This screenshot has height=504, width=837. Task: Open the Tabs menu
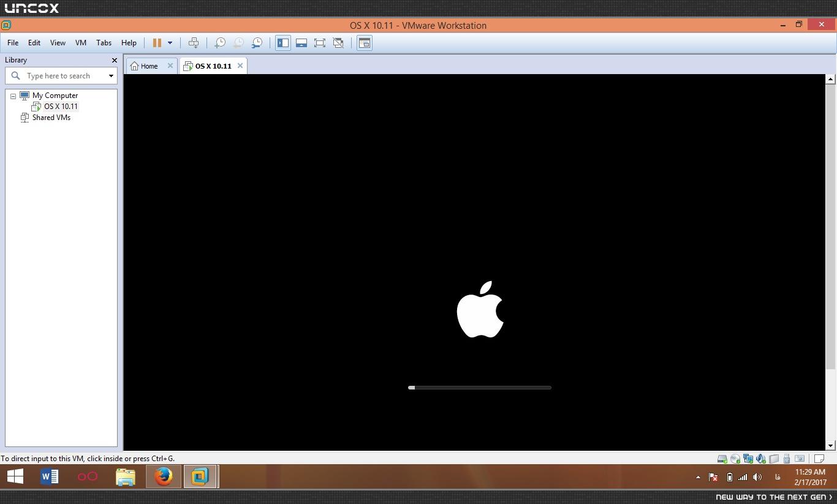[x=104, y=43]
